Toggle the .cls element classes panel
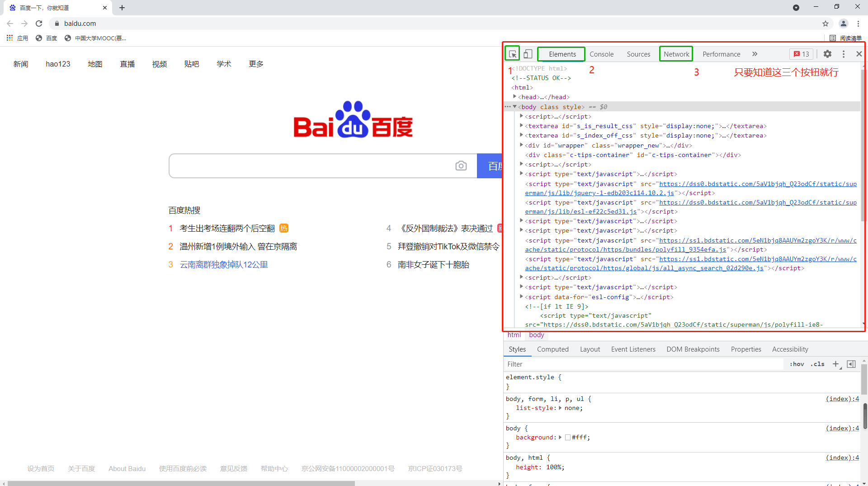Viewport: 868px width, 486px height. [818, 364]
